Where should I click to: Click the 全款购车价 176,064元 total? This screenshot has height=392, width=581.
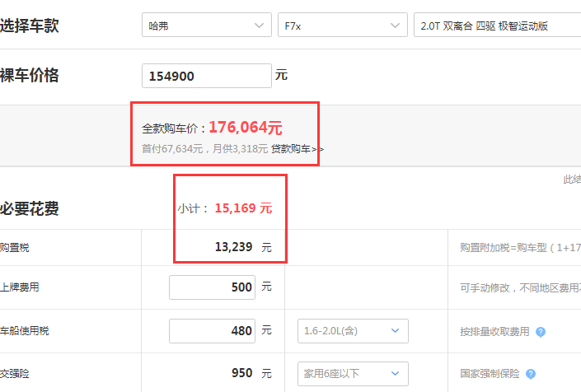click(212, 128)
